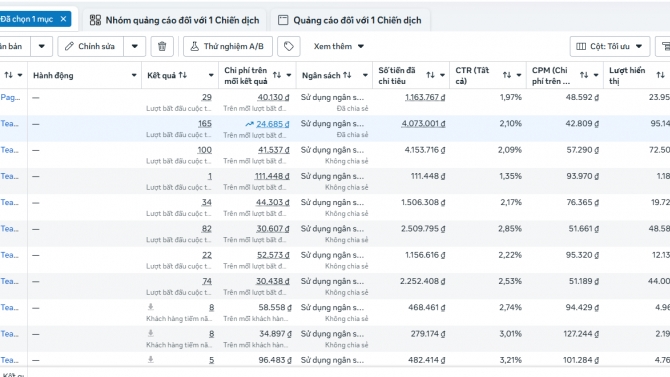This screenshot has width=670, height=377.
Task: Open Kết quả column dropdown arrow
Action: [x=211, y=75]
